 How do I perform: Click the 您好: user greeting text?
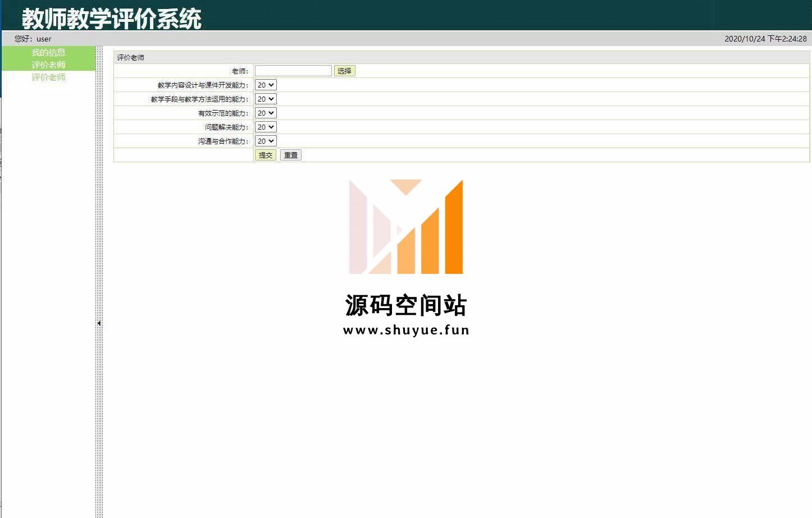[x=33, y=39]
